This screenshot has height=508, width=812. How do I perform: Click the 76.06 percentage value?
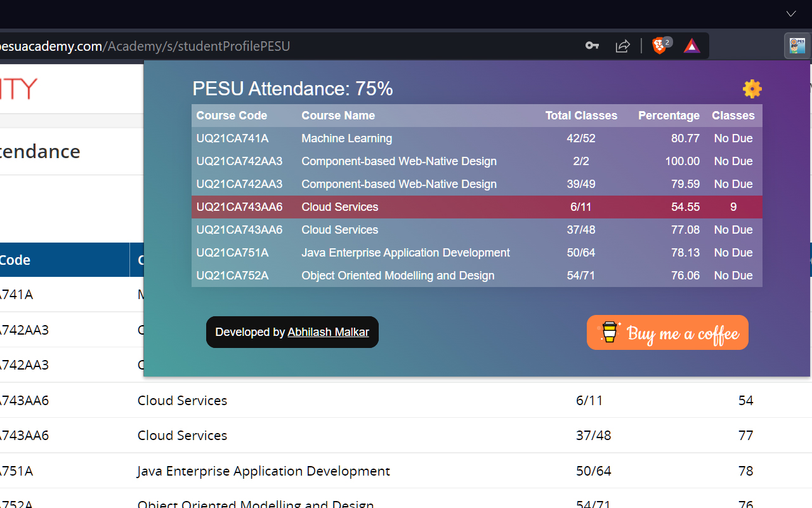685,276
